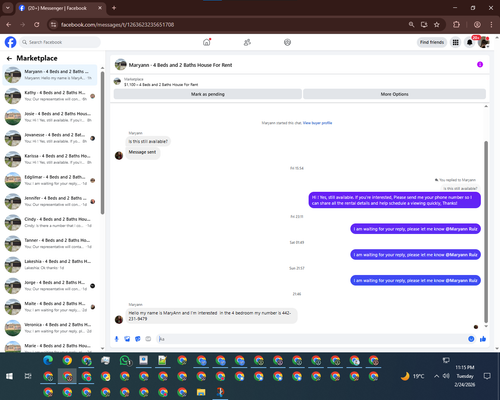Click the listing thumbnail in the conversation header

(x=120, y=65)
